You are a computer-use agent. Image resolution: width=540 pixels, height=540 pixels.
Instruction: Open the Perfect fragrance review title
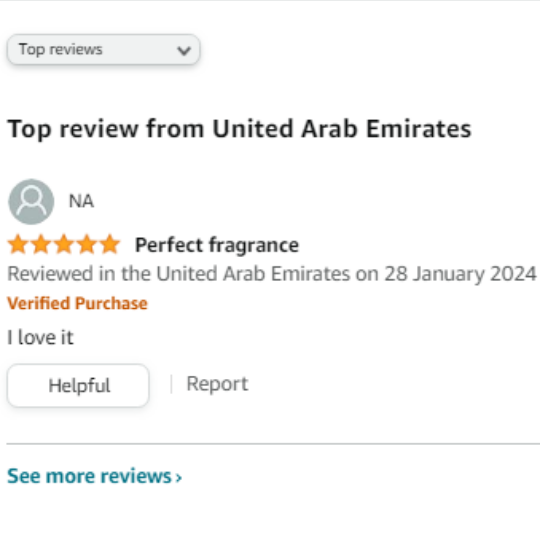(x=217, y=245)
